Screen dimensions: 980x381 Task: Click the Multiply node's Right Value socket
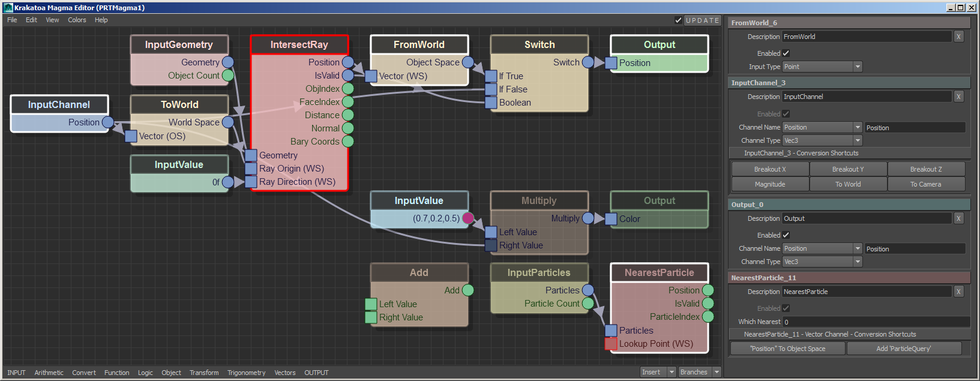pos(491,245)
